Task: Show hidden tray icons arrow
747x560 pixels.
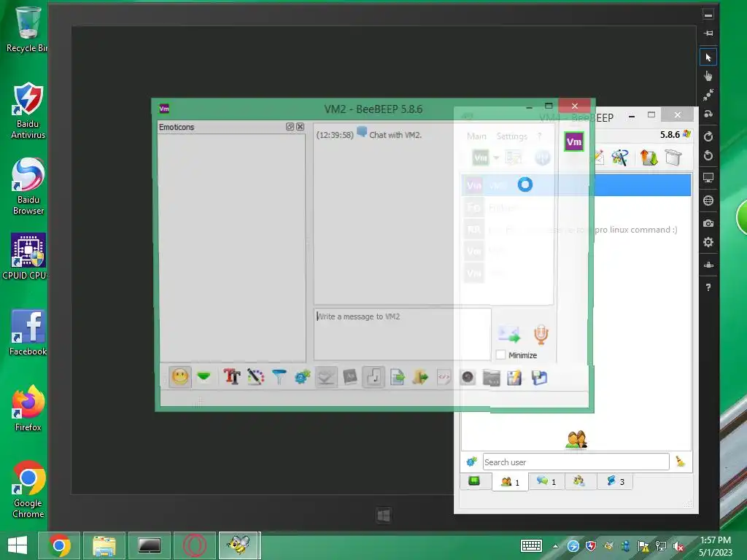Action: pos(555,546)
